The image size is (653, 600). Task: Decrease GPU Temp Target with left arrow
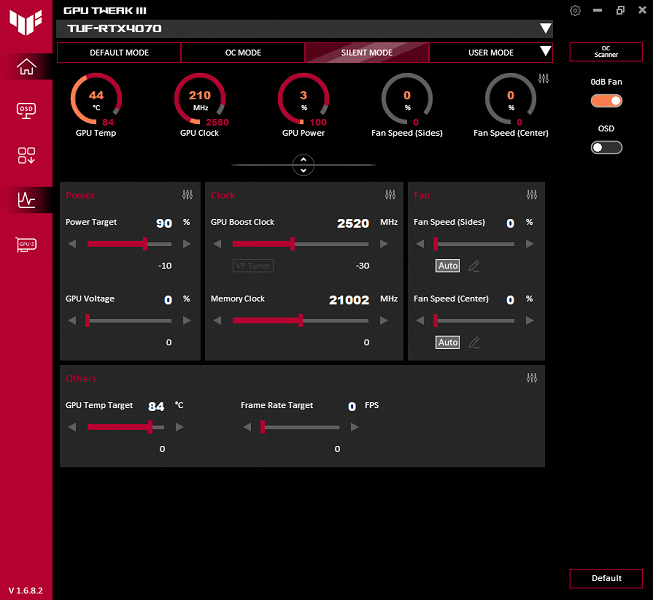[x=72, y=427]
